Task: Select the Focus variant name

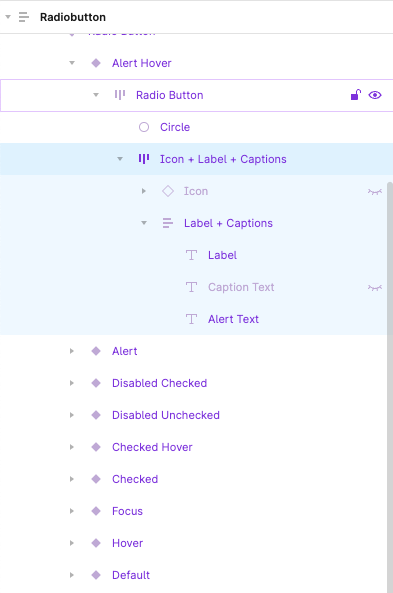Action: coord(127,511)
